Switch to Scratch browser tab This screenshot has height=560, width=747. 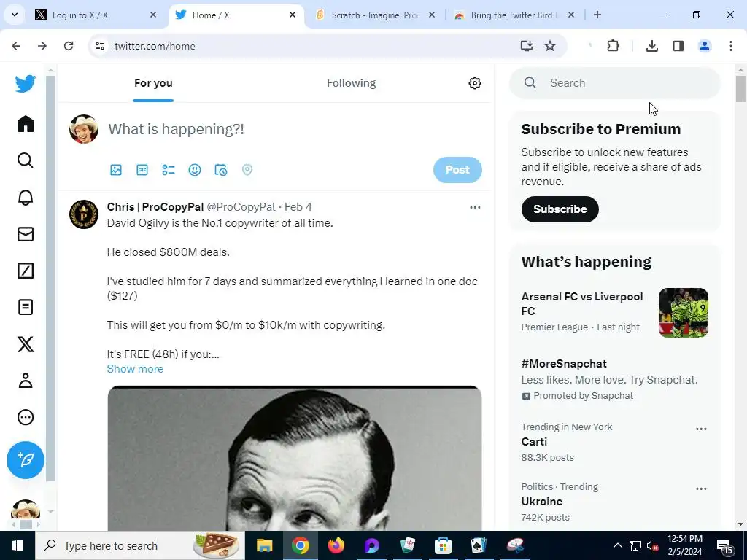point(376,15)
